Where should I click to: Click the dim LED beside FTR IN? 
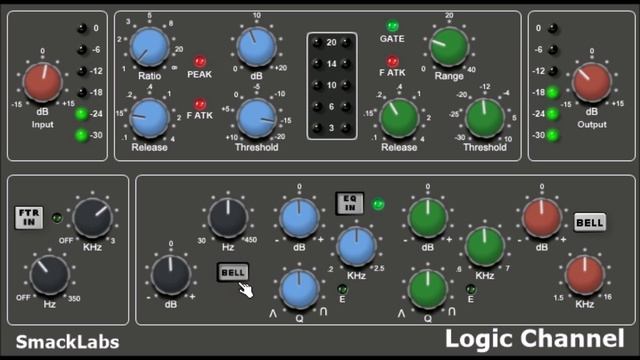click(x=57, y=218)
